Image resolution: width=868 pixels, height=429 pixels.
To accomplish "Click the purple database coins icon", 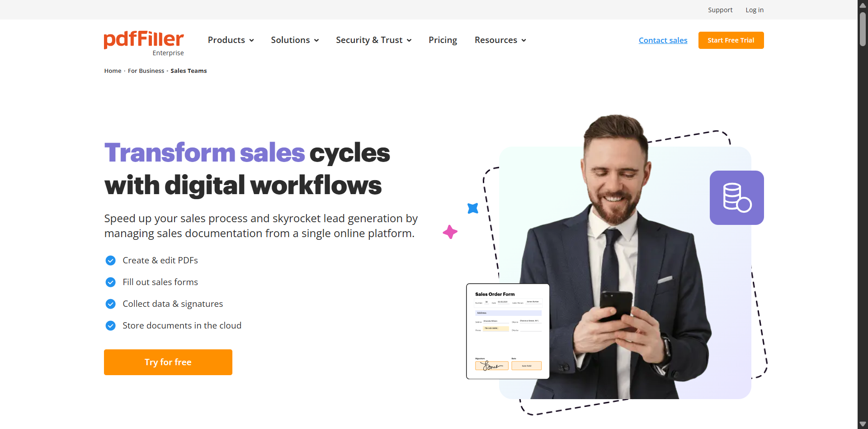I will [736, 198].
